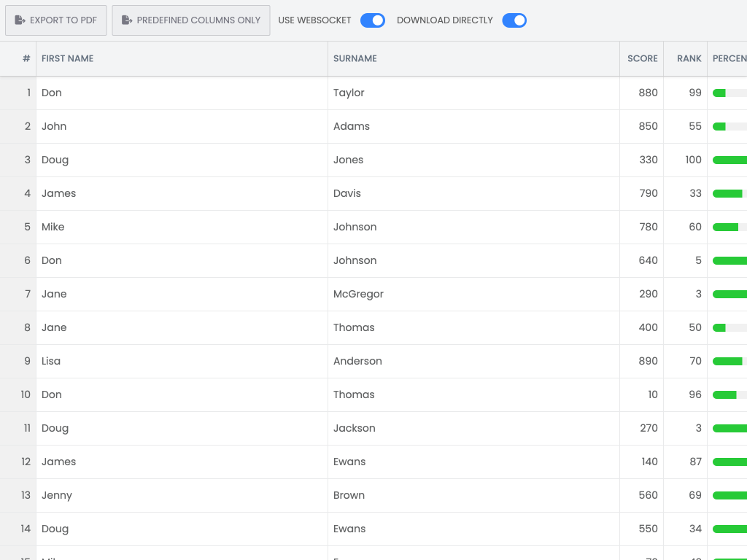Screen dimensions: 747x560
Task: Sort by the Surname column header
Action: [473, 58]
